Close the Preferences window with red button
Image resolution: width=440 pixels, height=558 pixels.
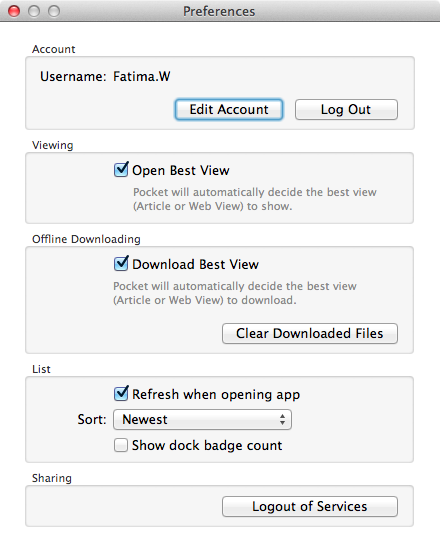click(14, 11)
